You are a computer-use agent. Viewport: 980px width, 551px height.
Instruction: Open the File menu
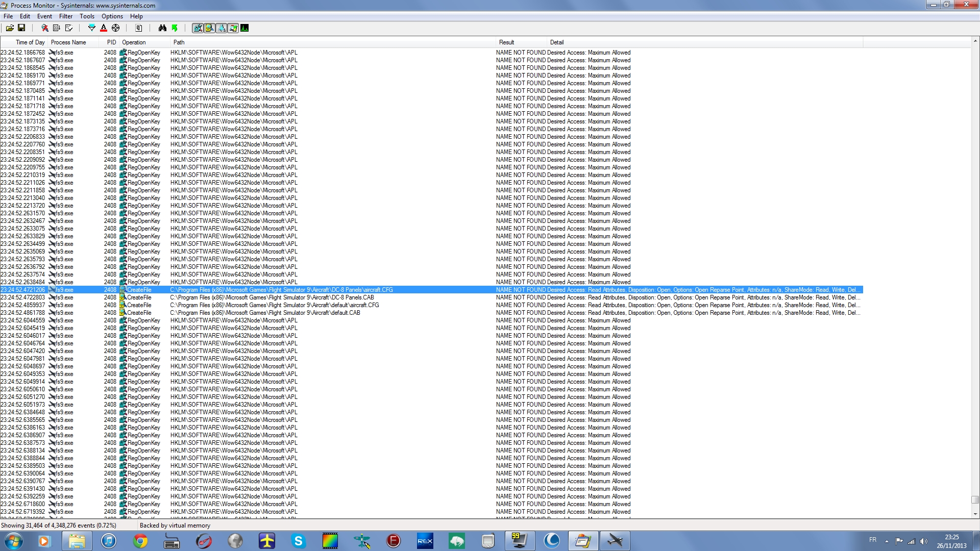tap(8, 16)
